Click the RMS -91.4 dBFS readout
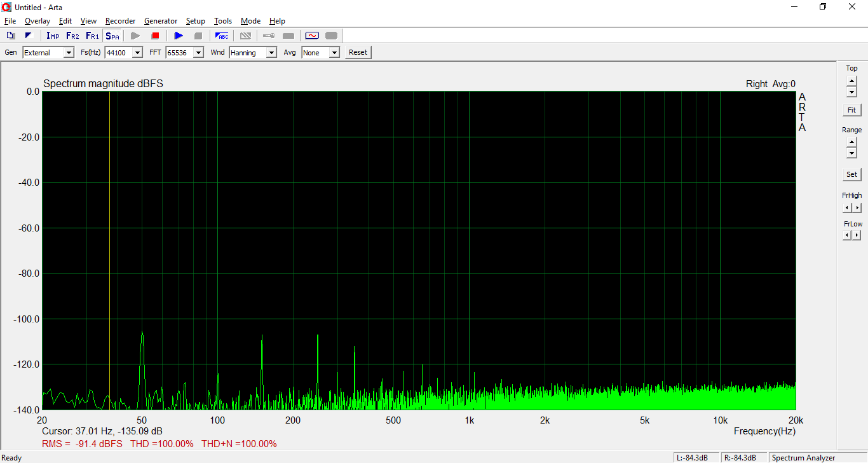The width and height of the screenshot is (868, 463). (82, 444)
